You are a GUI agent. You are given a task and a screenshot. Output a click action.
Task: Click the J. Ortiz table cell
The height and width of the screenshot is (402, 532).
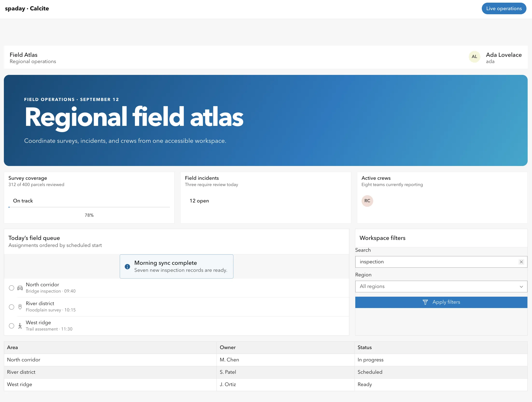click(286, 384)
